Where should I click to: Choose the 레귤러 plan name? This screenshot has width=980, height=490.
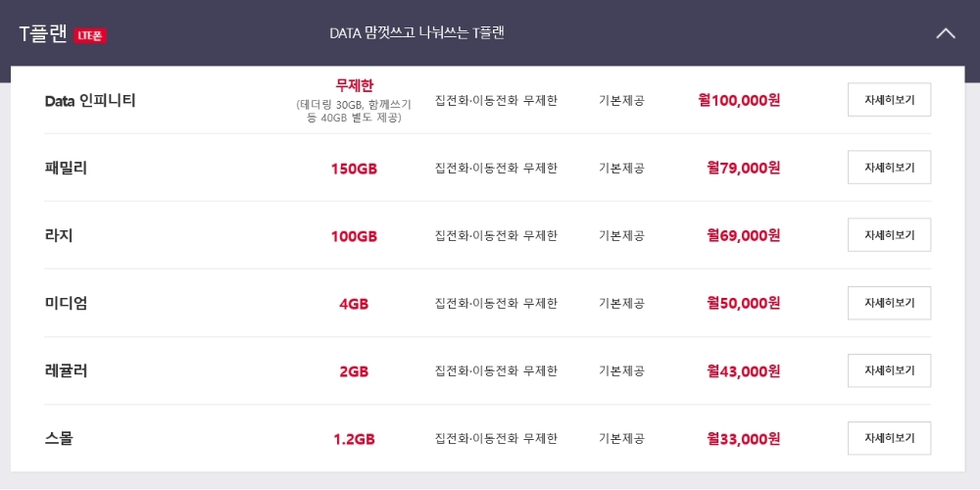(66, 370)
